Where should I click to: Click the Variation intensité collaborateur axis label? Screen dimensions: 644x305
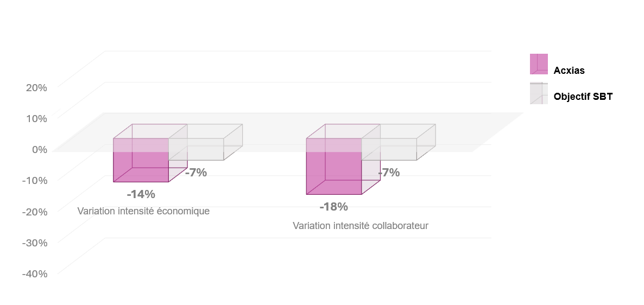click(x=360, y=226)
